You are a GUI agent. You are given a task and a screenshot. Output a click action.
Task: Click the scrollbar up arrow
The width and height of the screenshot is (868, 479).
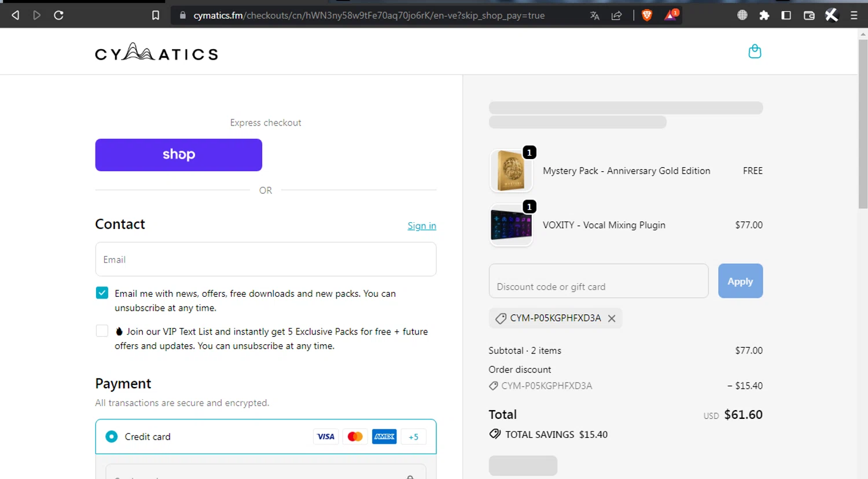tap(863, 34)
